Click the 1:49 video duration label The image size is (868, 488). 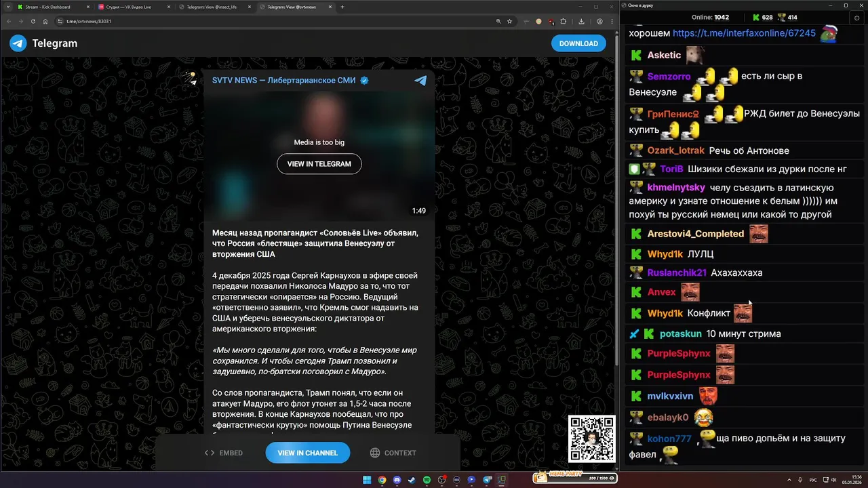(x=418, y=211)
